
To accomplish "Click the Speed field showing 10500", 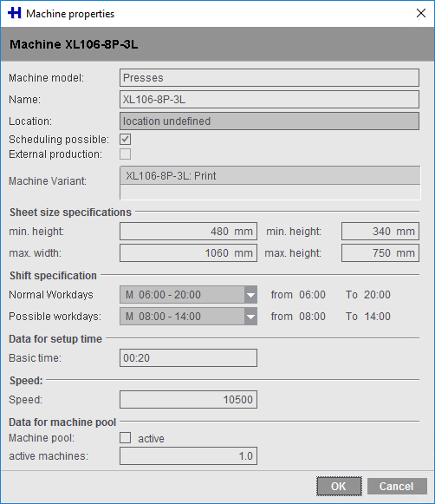I will 188,400.
